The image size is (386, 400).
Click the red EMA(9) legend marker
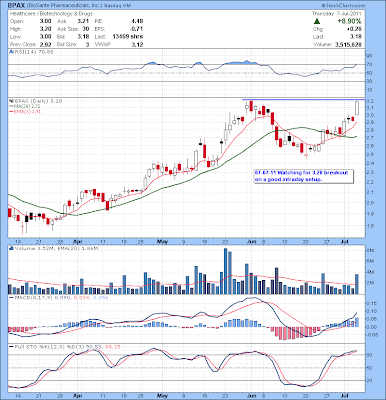pyautogui.click(x=10, y=112)
